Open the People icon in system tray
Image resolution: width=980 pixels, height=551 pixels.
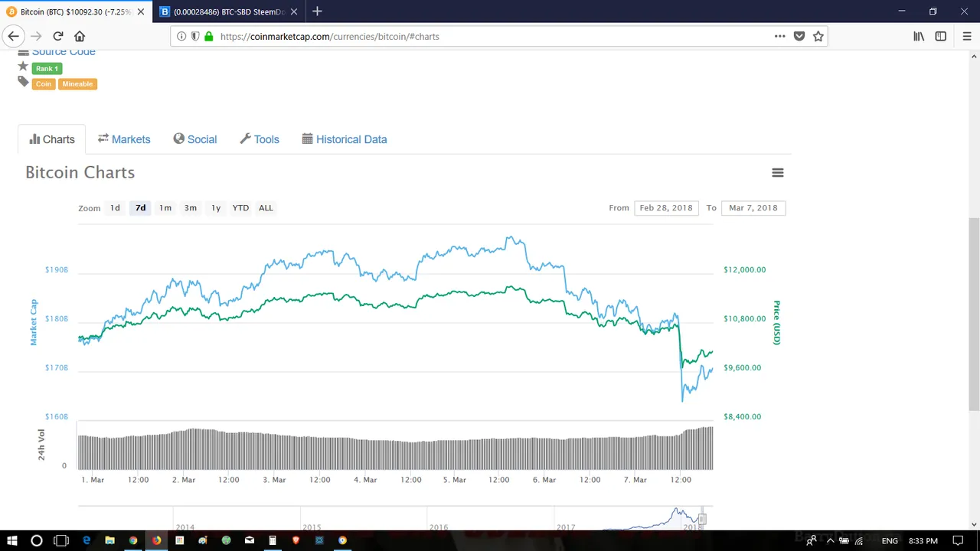coord(811,540)
